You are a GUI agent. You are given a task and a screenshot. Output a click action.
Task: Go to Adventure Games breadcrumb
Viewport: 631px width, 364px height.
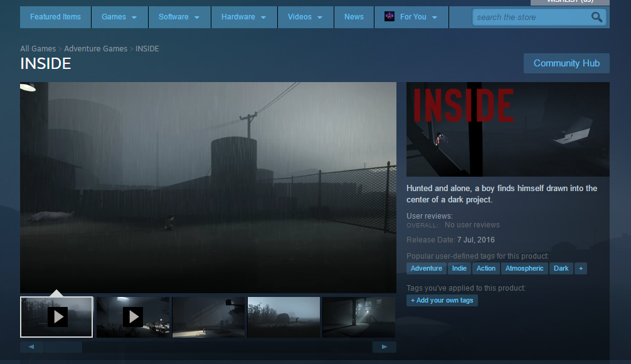96,49
